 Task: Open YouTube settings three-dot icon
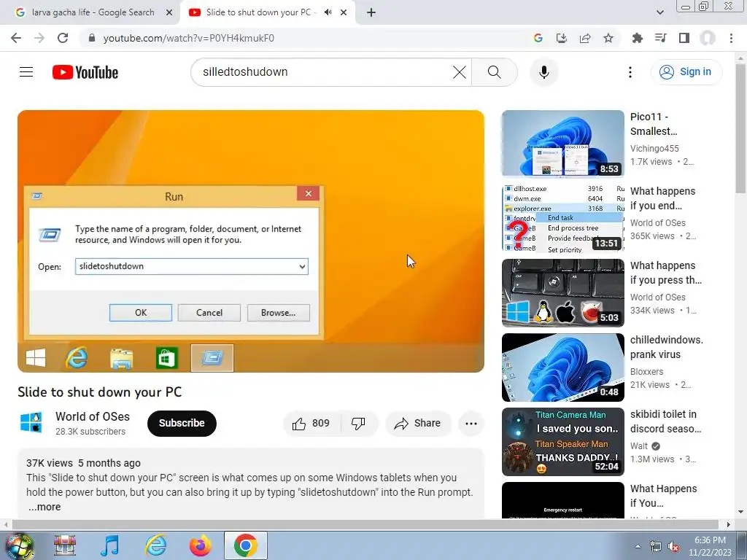(630, 72)
